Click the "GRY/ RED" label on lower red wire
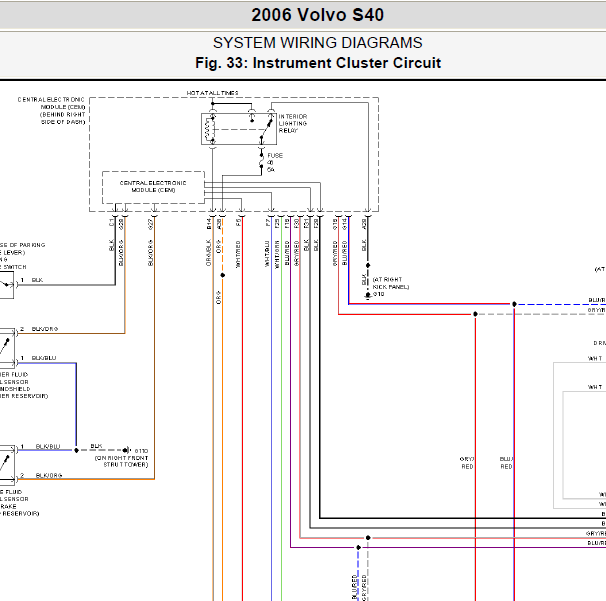This screenshot has height=601, width=606. pyautogui.click(x=467, y=463)
